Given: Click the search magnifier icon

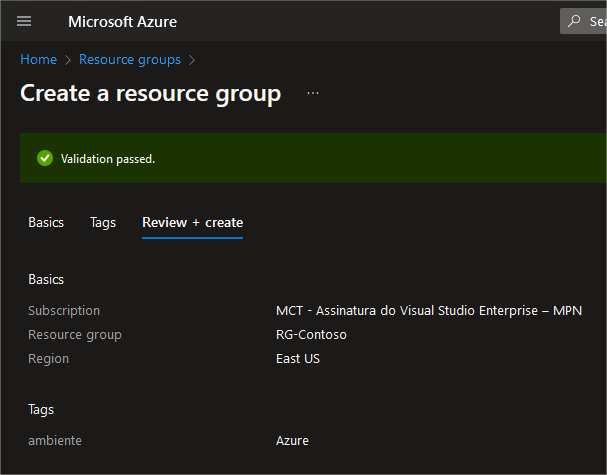Looking at the screenshot, I should [574, 21].
